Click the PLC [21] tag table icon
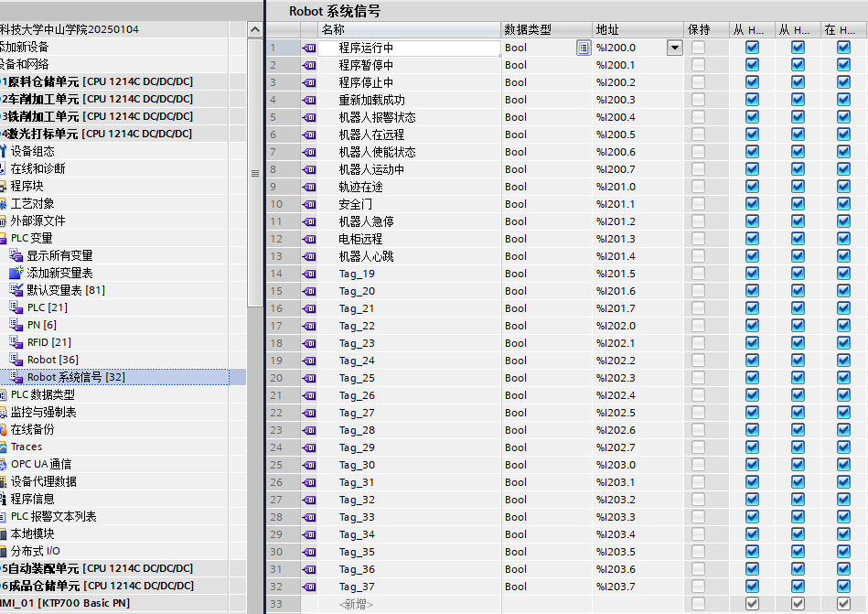Screen dimensions: 868x614 16,307
